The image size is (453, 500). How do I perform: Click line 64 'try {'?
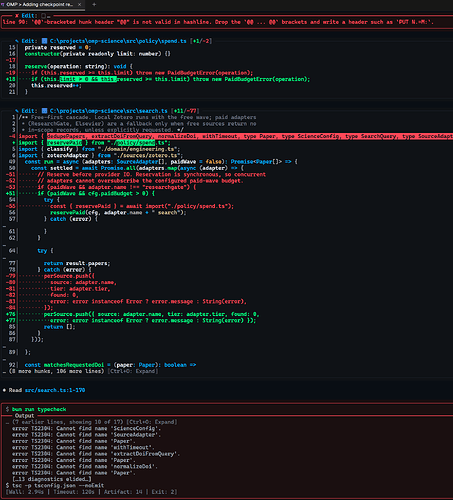click(45, 250)
